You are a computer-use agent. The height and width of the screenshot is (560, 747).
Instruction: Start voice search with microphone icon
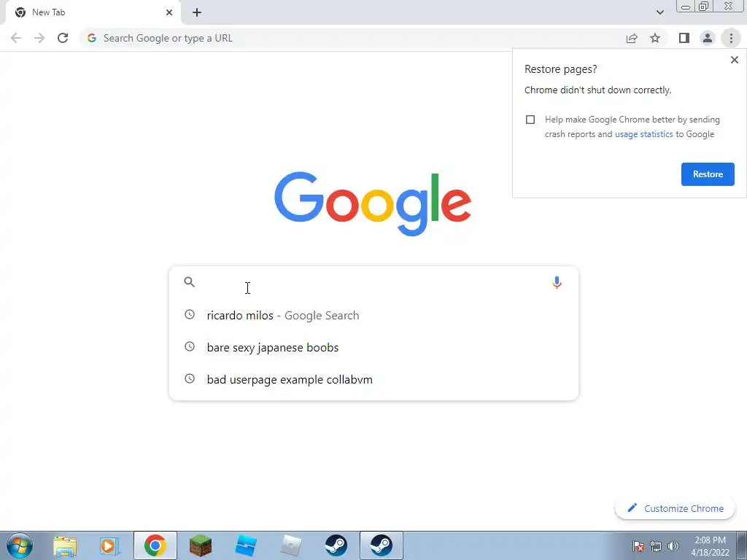(557, 282)
